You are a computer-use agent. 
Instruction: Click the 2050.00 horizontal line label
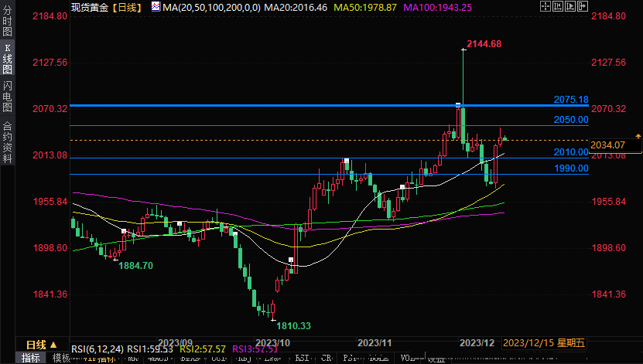[x=571, y=121]
